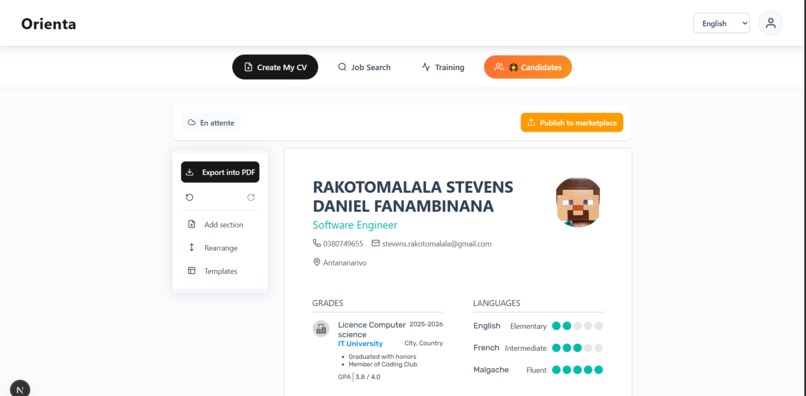This screenshot has height=396, width=806.
Task: Open Templates in the sidebar
Action: tap(220, 271)
